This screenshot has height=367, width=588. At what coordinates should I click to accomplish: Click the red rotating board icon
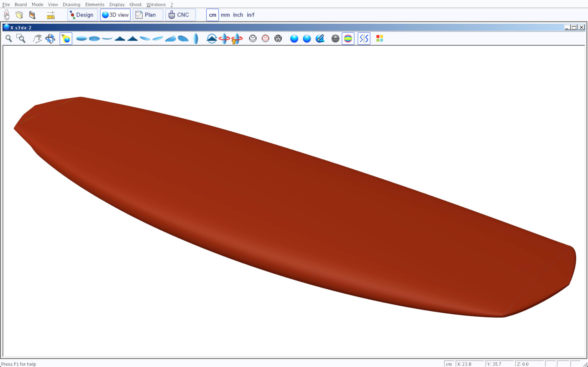tap(224, 39)
